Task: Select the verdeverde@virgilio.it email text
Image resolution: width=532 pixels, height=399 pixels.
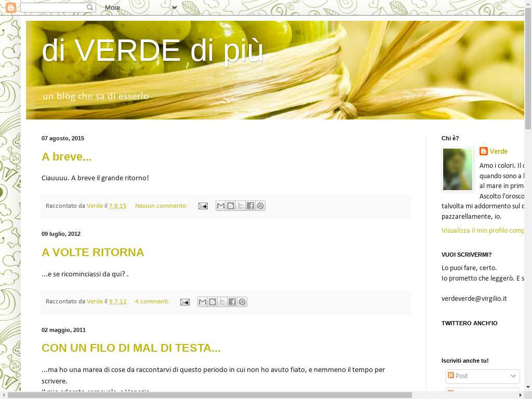Action: [x=474, y=299]
